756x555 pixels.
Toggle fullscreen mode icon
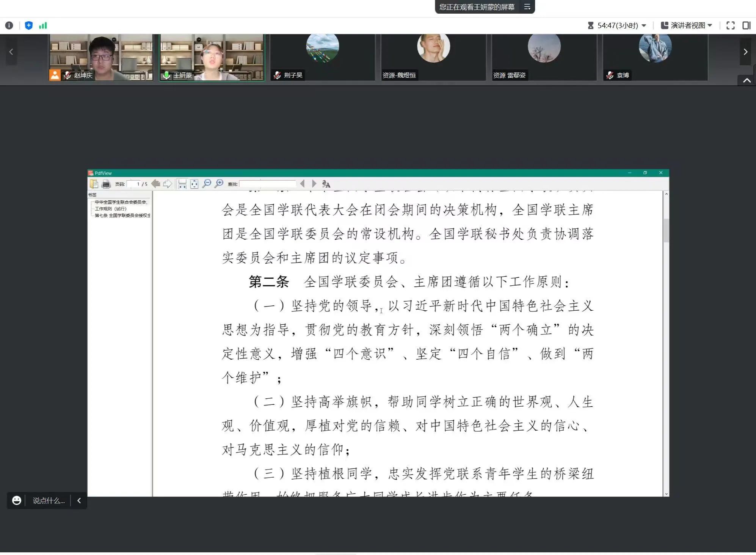click(x=730, y=25)
